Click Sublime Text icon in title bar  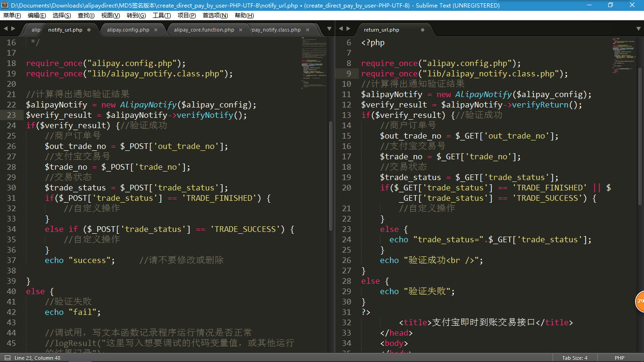point(5,5)
